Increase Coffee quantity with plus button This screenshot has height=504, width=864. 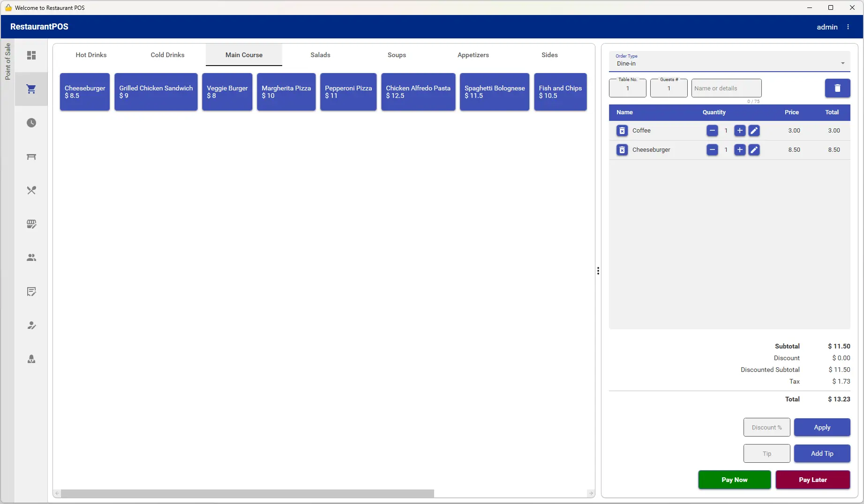pyautogui.click(x=740, y=131)
